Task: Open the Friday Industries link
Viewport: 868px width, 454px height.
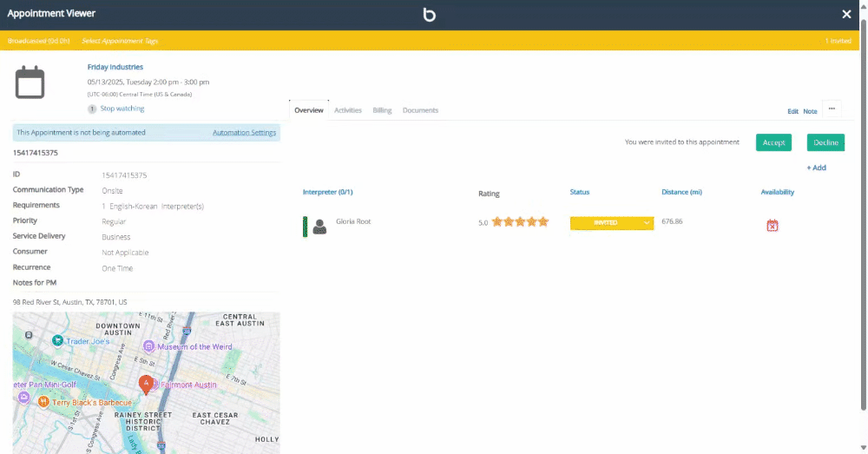Action: [115, 67]
